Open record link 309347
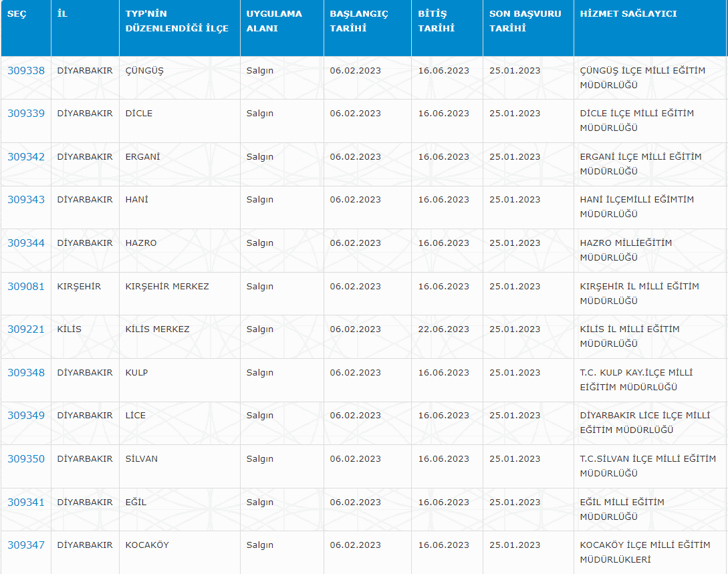 pos(26,545)
